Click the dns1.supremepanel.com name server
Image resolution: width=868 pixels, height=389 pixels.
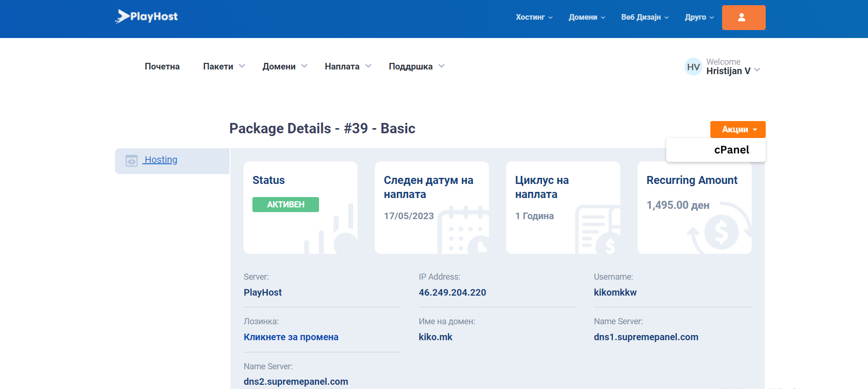point(646,337)
